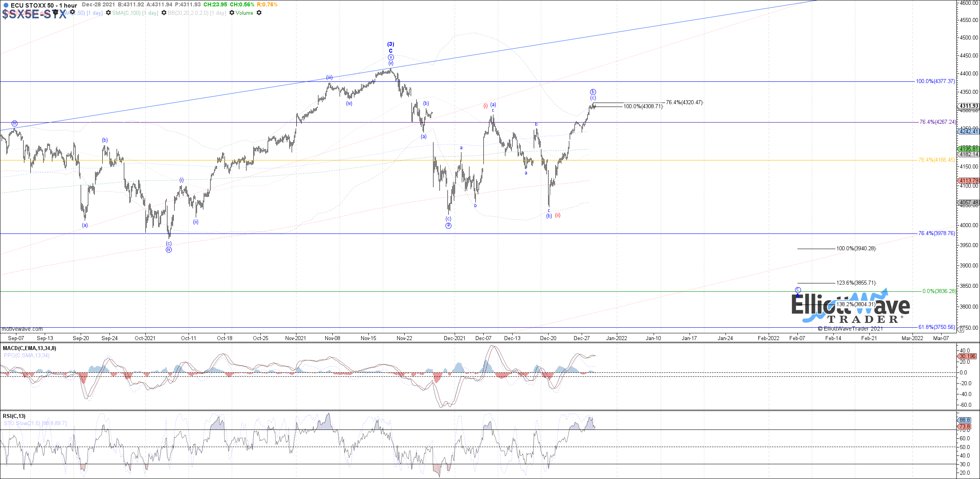Select the 61.8%(3750.56) Fibonacci label
This screenshot has width=980, height=479.
[x=936, y=327]
